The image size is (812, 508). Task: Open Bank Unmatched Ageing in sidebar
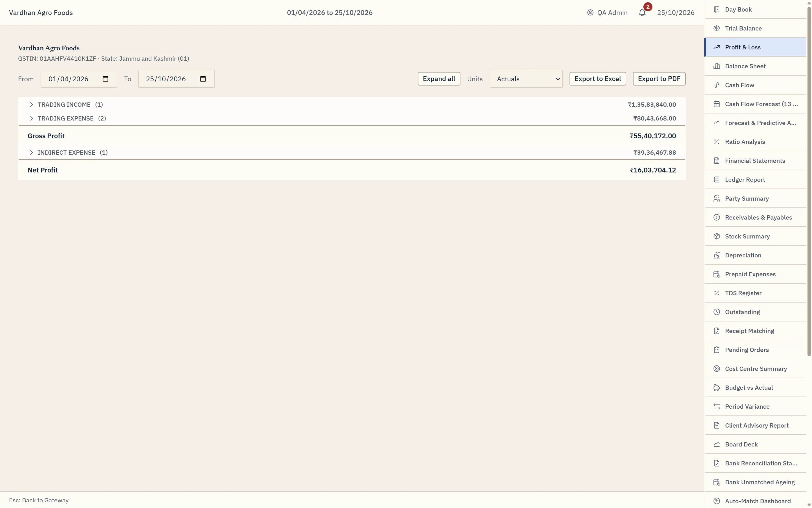point(755,482)
